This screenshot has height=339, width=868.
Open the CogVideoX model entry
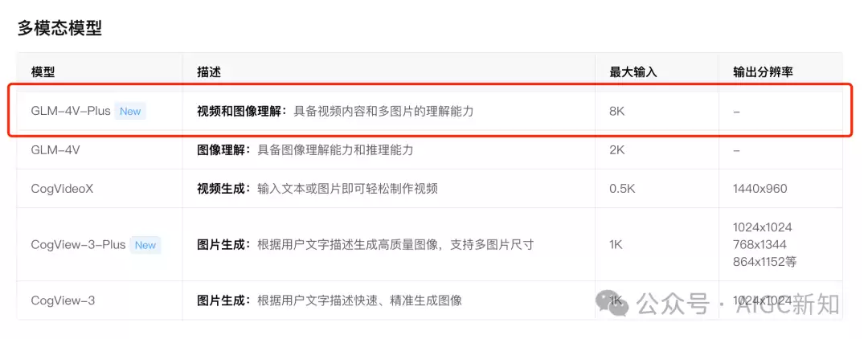62,189
